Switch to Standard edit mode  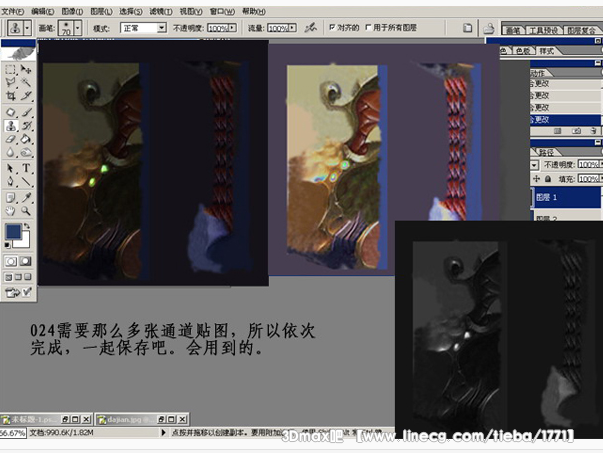(x=11, y=261)
